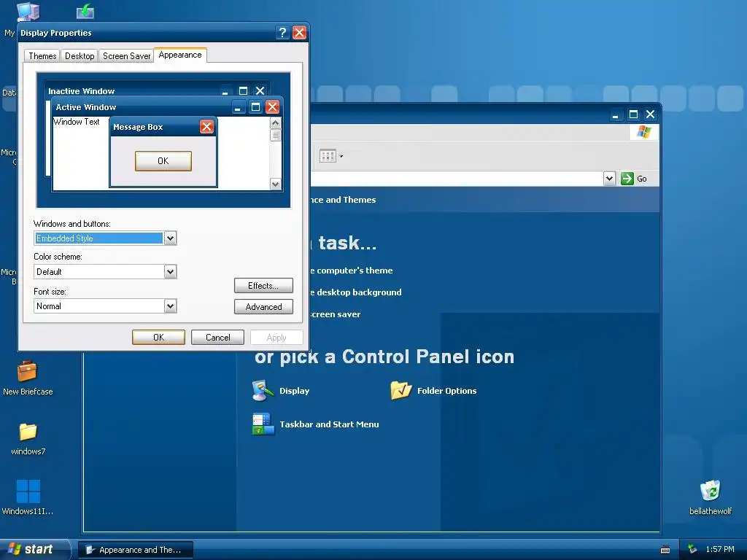The height and width of the screenshot is (560, 747).
Task: Click the Windows flag logo in Control Panel
Action: click(x=643, y=132)
